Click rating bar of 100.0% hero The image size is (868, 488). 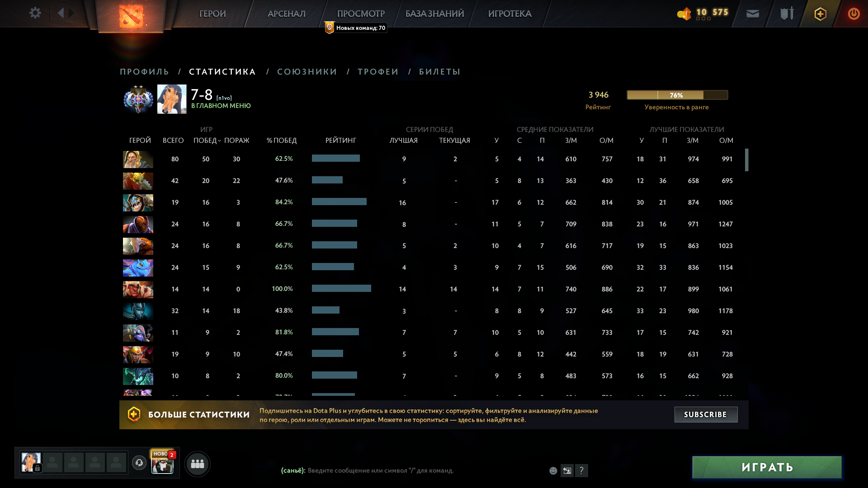pos(341,288)
